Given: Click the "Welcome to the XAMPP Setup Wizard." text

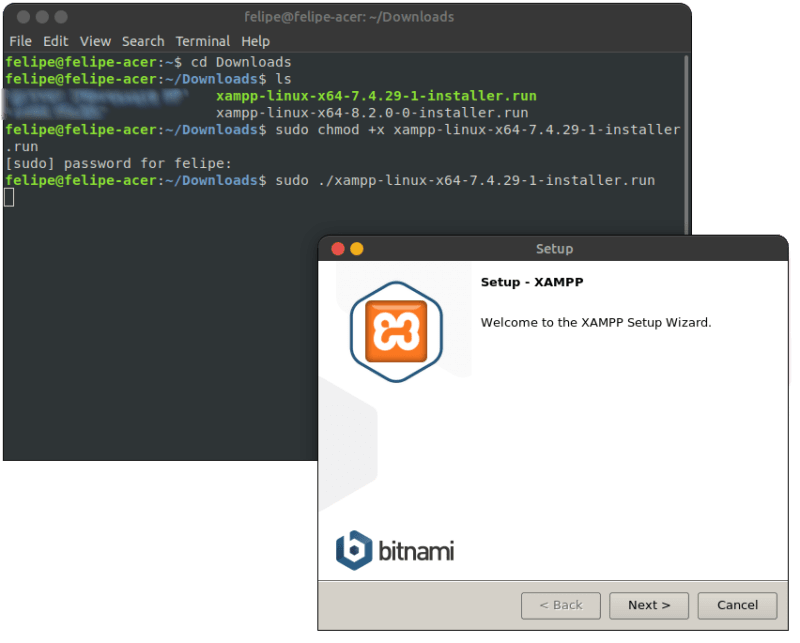Looking at the screenshot, I should pyautogui.click(x=596, y=323).
